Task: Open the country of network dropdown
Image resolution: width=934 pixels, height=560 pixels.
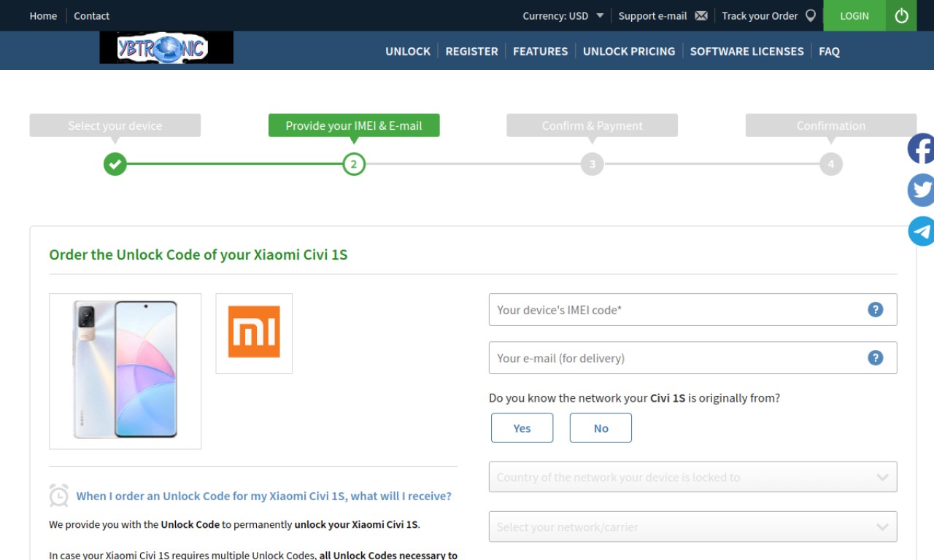Action: (x=692, y=477)
